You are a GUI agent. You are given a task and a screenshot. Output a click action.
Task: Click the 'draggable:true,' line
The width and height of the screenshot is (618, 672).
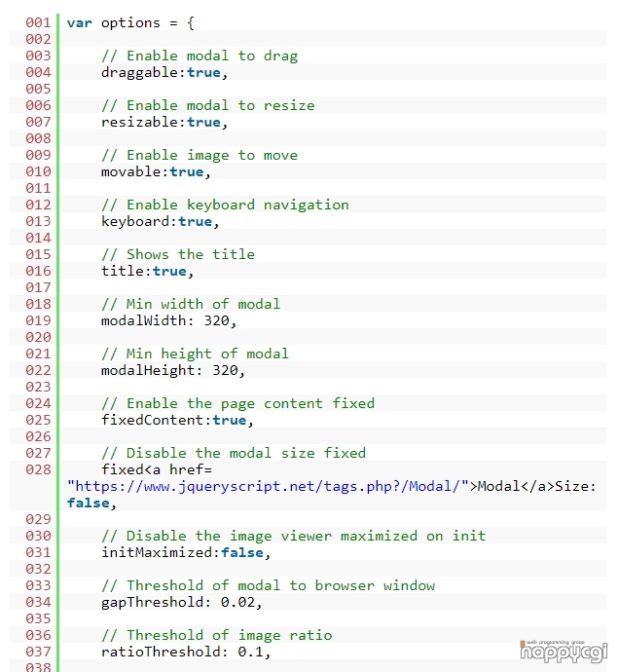(164, 72)
